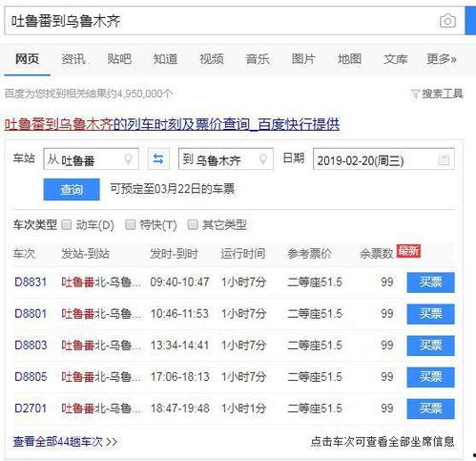Open the 贴吧 tab
Viewport: 476px width, 461px height.
point(119,59)
